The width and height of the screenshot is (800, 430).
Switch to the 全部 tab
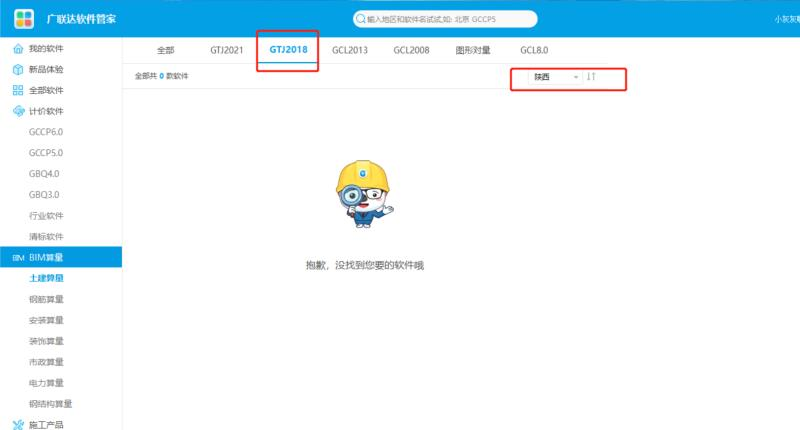coord(165,50)
